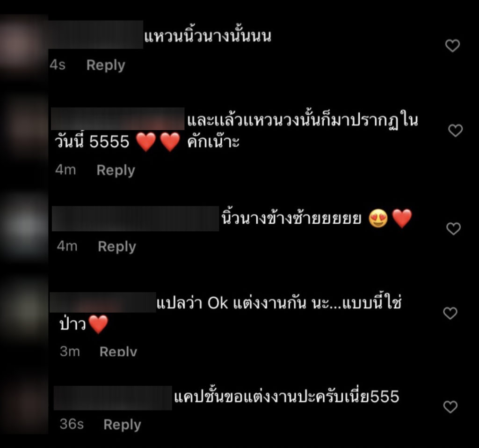Reply to the 4s comment
The image size is (479, 448).
click(x=106, y=65)
